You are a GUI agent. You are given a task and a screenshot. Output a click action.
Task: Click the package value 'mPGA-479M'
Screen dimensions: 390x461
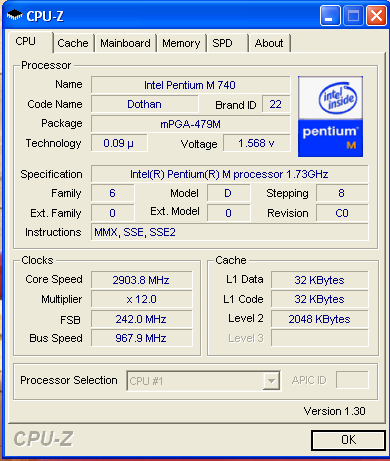[190, 124]
